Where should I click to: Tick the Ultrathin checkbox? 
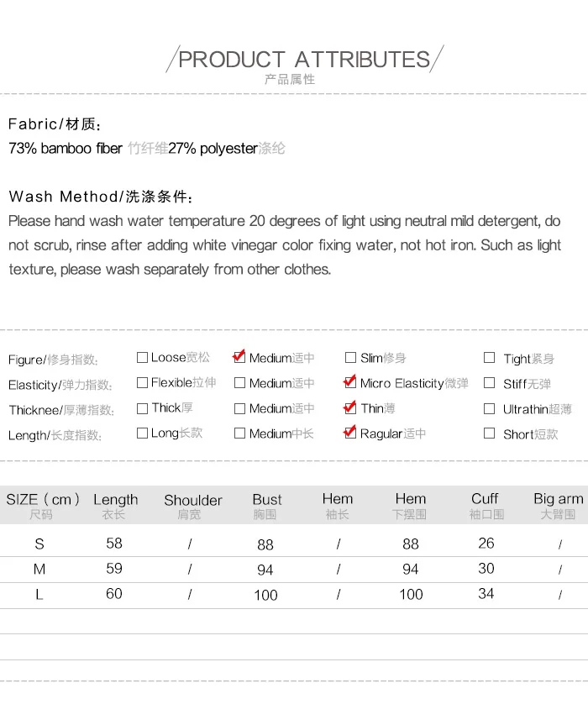tap(489, 408)
